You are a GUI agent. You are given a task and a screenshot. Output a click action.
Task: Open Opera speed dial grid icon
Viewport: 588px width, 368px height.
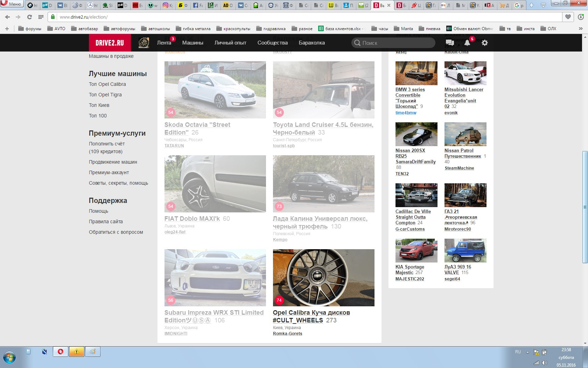point(41,17)
